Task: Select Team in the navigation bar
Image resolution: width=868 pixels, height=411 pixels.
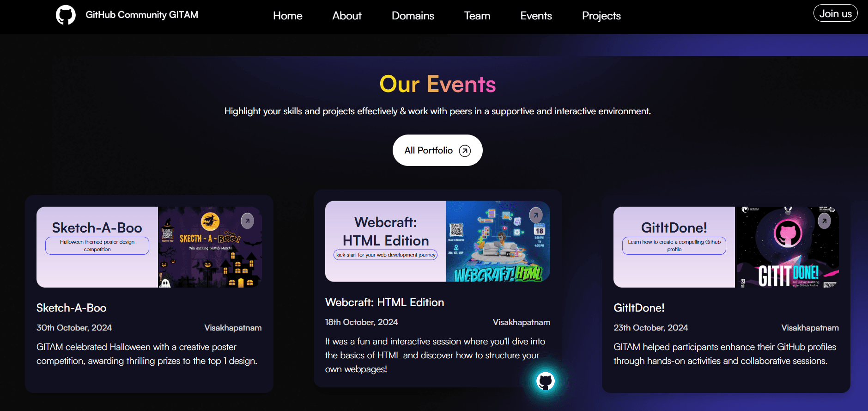Action: pyautogui.click(x=477, y=16)
